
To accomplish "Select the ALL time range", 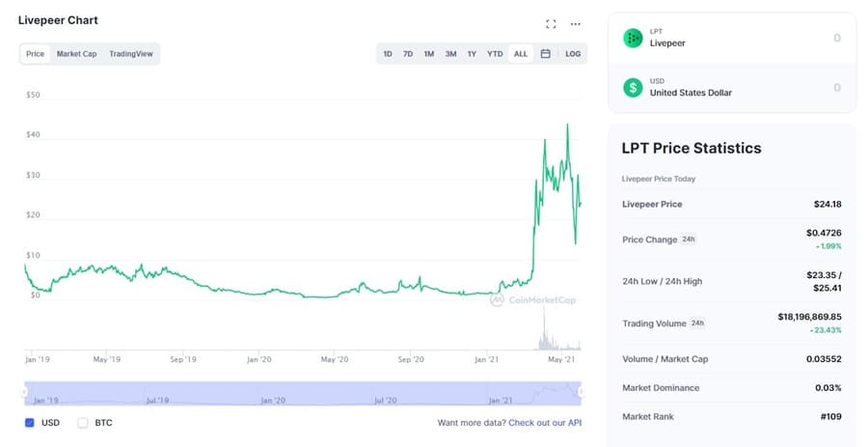I will [521, 54].
